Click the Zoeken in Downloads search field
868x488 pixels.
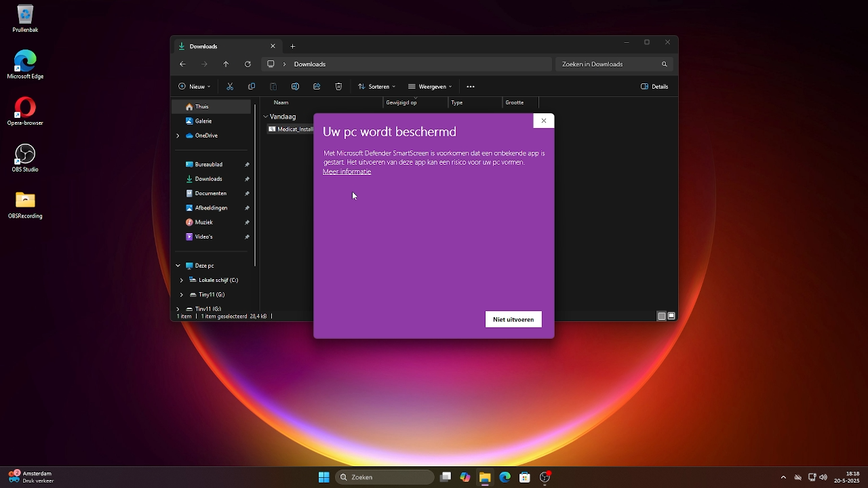(616, 64)
